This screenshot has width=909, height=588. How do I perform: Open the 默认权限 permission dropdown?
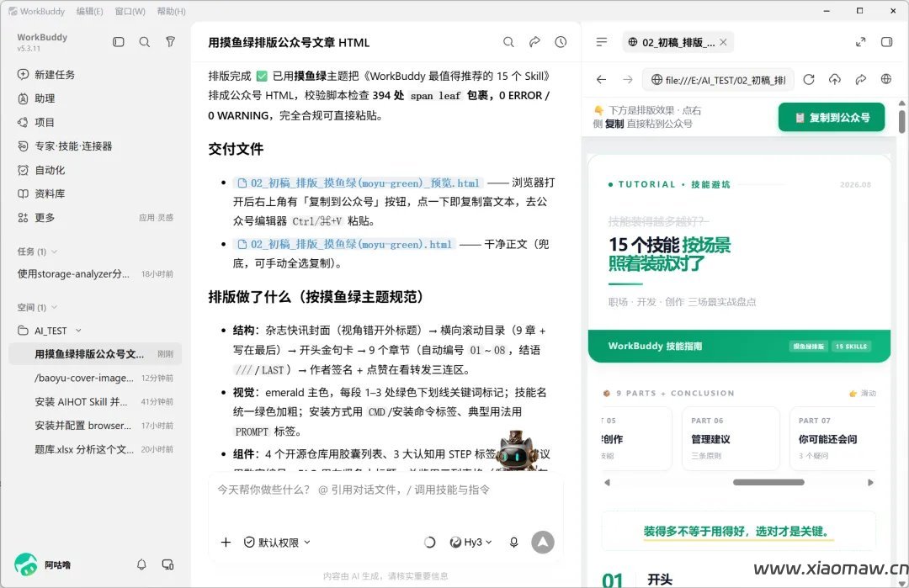tap(277, 543)
